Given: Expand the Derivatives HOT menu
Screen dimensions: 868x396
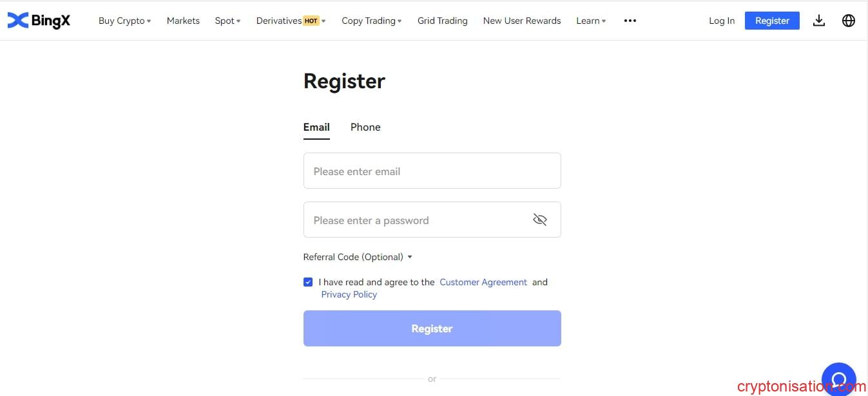Looking at the screenshot, I should (x=291, y=21).
